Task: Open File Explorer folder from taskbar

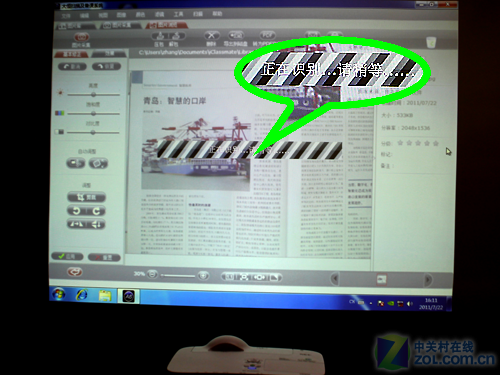Action: [105, 295]
